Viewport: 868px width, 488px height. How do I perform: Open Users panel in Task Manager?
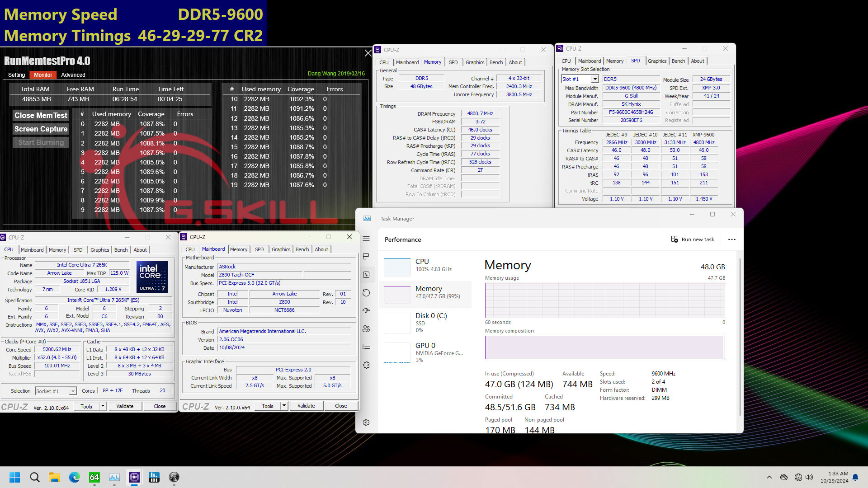click(366, 329)
